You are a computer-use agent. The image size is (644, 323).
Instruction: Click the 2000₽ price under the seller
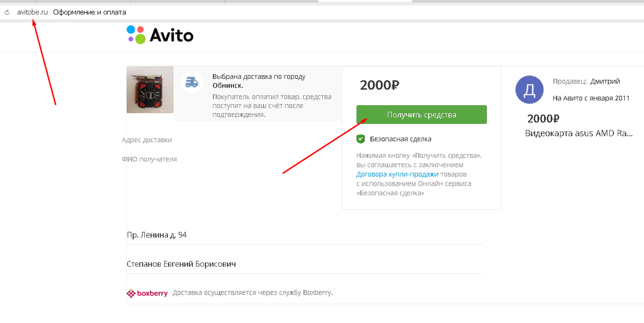pyautogui.click(x=544, y=119)
